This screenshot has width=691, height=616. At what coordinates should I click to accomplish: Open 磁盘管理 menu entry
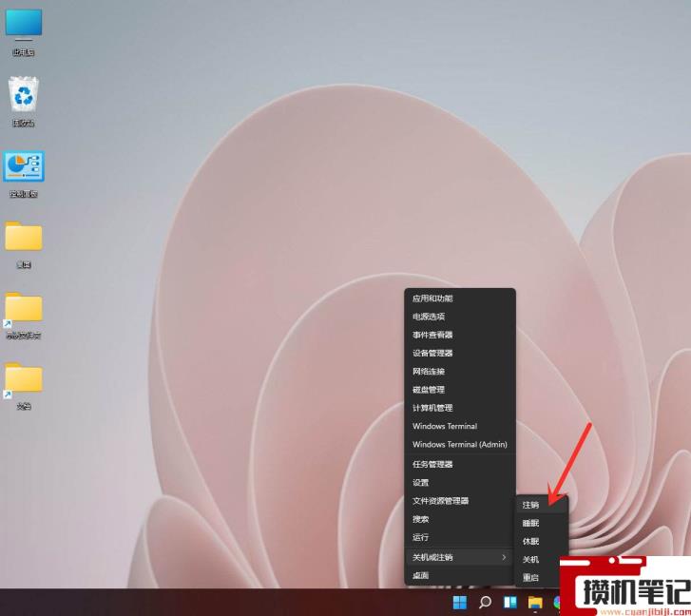(460, 390)
